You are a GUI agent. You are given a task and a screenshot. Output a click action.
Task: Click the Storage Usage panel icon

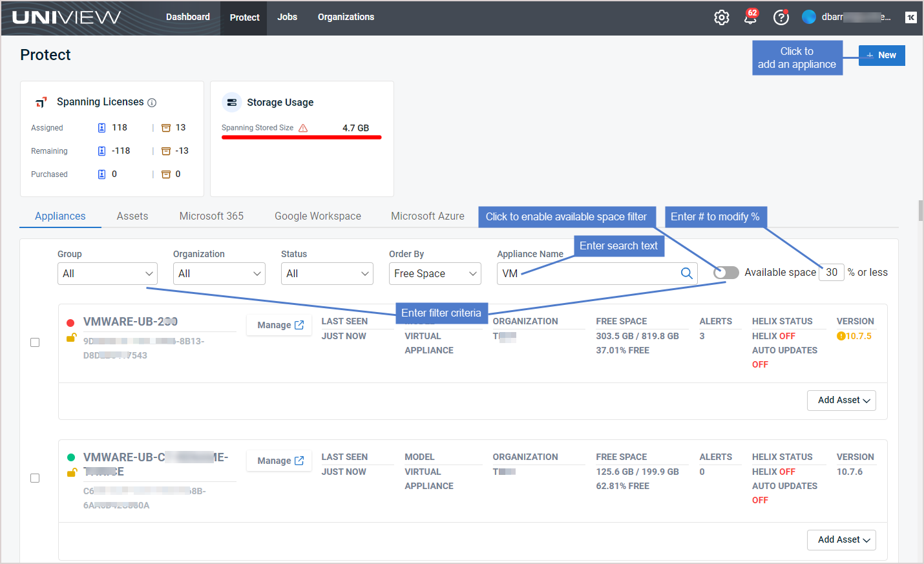(231, 102)
